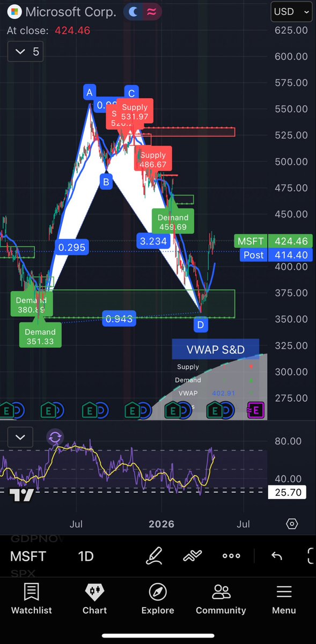Open the purple upcoming earnings icon

pyautogui.click(x=256, y=409)
